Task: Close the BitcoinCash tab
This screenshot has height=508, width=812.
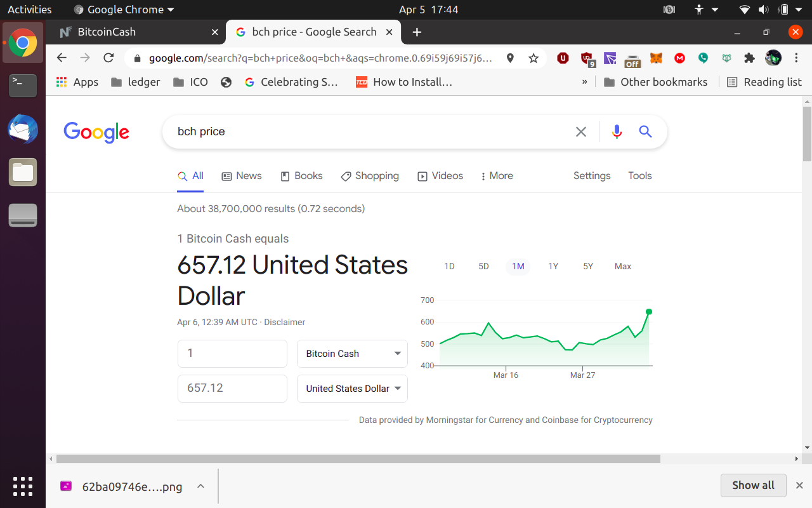Action: (214, 32)
